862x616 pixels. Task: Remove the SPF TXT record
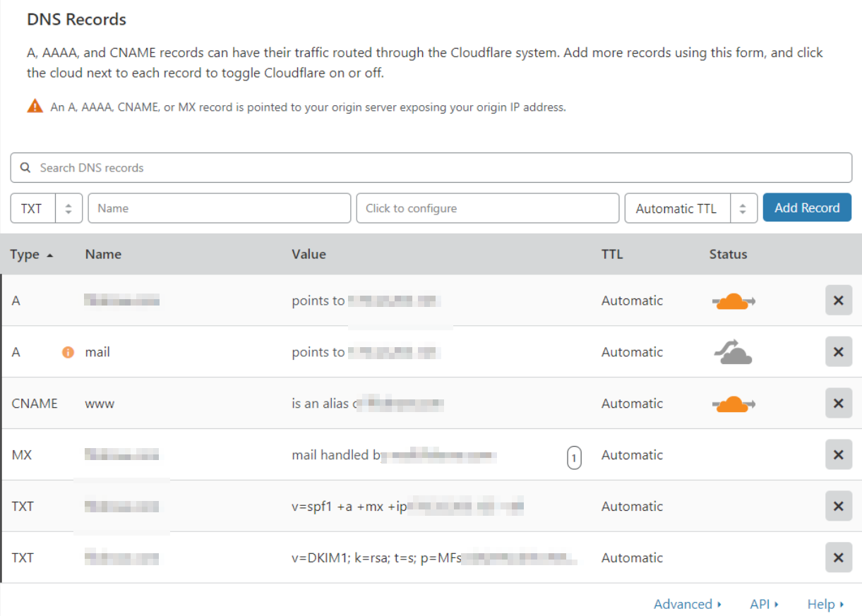coord(838,506)
